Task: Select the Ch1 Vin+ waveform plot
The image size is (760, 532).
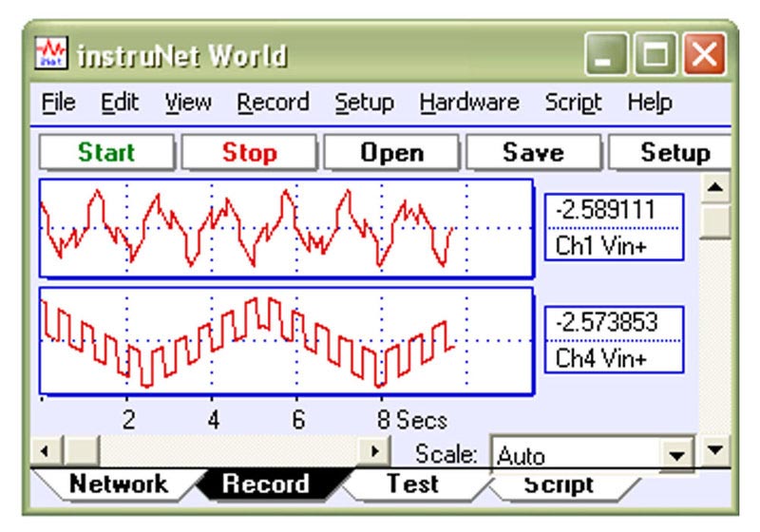Action: pyautogui.click(x=287, y=229)
